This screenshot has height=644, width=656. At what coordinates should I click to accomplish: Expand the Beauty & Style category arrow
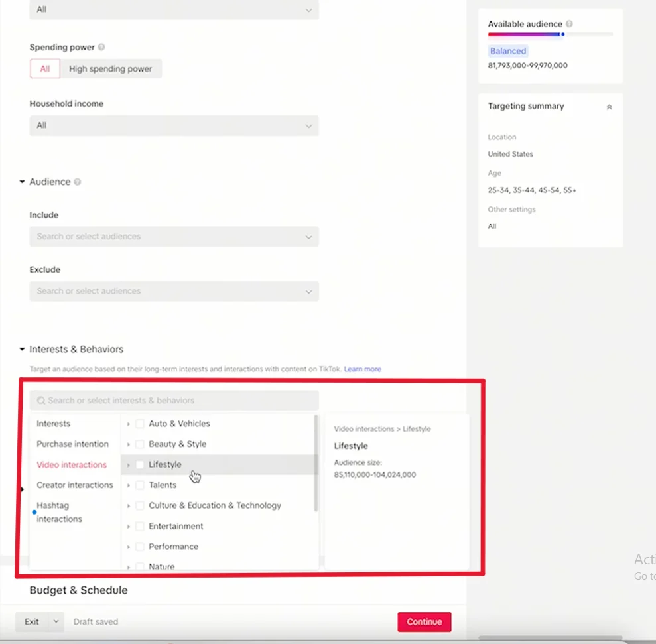click(x=129, y=444)
